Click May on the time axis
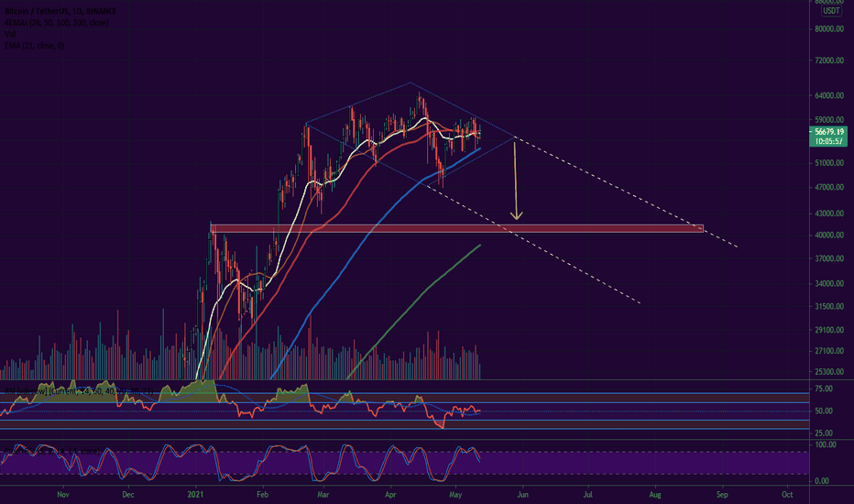854x504 pixels. (455, 495)
